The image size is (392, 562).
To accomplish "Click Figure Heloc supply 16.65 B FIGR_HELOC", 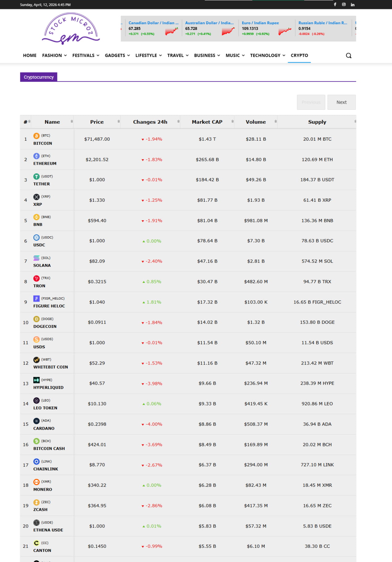I will [317, 302].
